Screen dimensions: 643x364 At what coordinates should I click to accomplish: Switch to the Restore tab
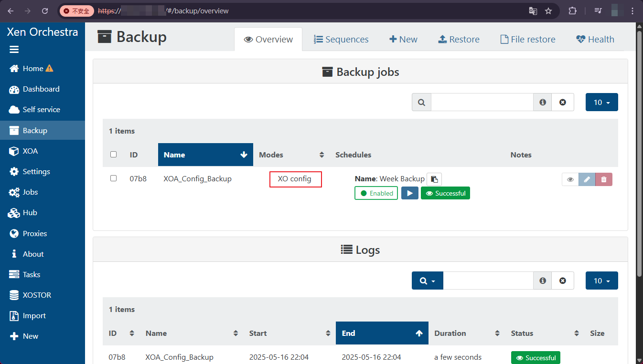click(x=459, y=40)
